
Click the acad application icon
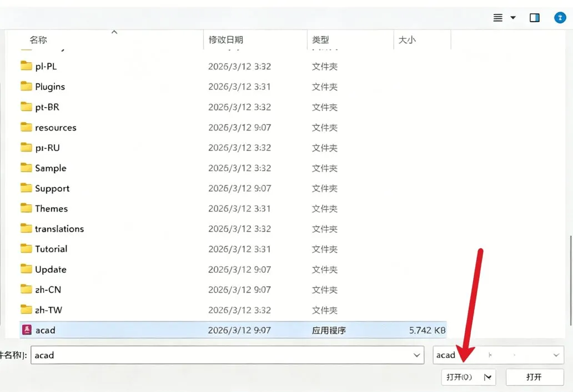27,330
